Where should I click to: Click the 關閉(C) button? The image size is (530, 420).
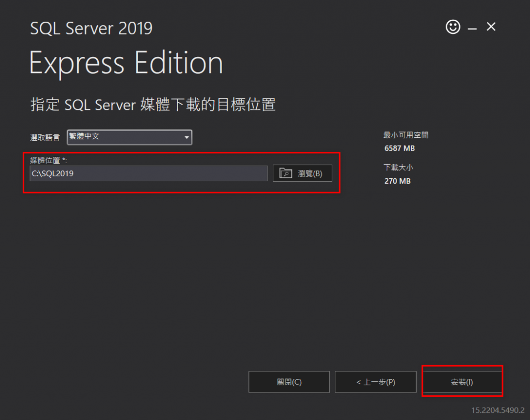(x=289, y=382)
